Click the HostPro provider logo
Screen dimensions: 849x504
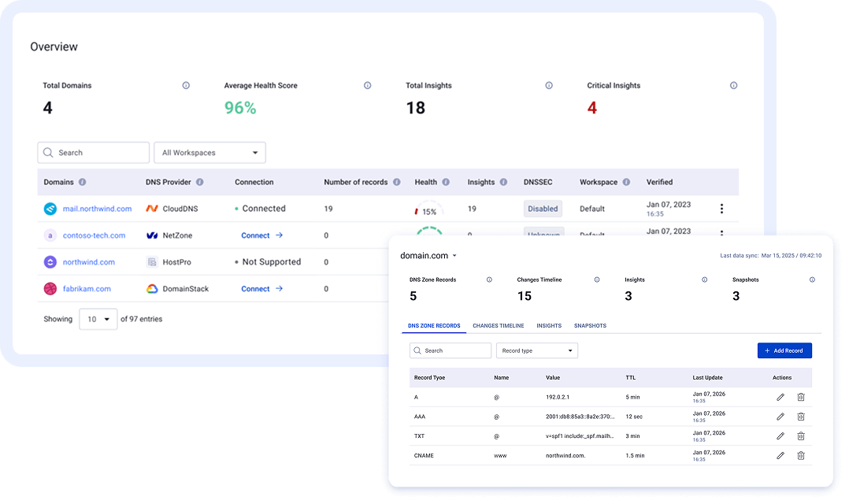tap(152, 262)
